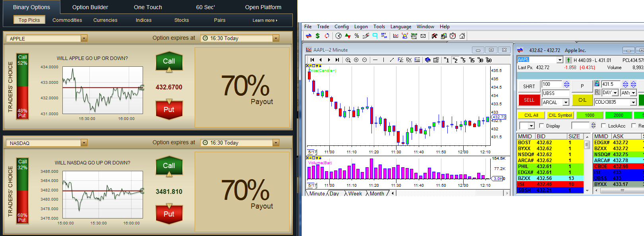Jump to first bar in AAPL chart
The image size is (644, 236).
click(312, 60)
